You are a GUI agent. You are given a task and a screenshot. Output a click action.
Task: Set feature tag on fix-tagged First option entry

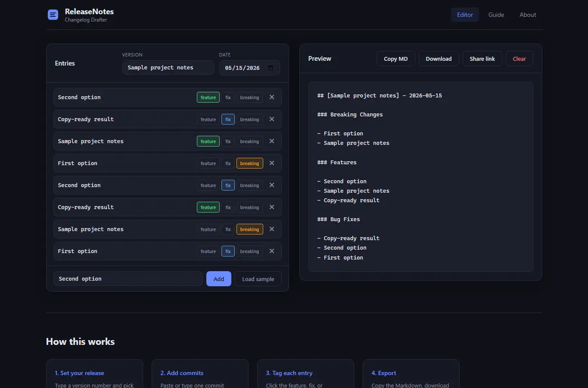(x=208, y=251)
